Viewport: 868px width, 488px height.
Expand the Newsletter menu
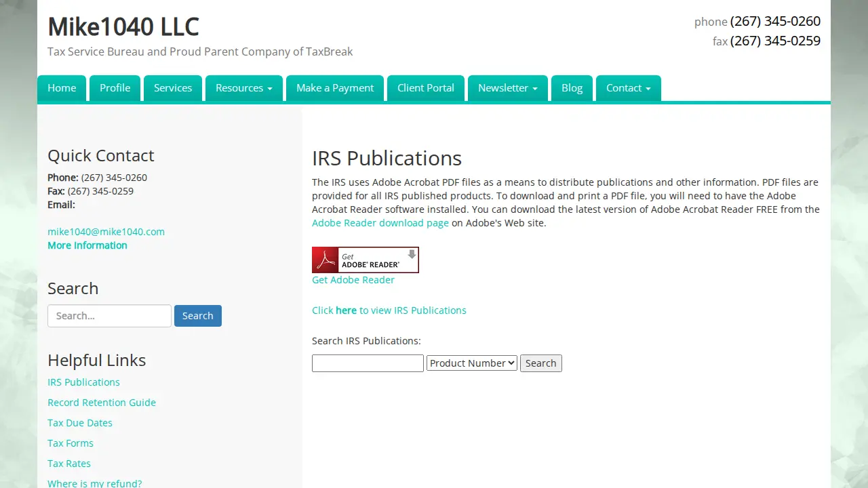pos(508,88)
